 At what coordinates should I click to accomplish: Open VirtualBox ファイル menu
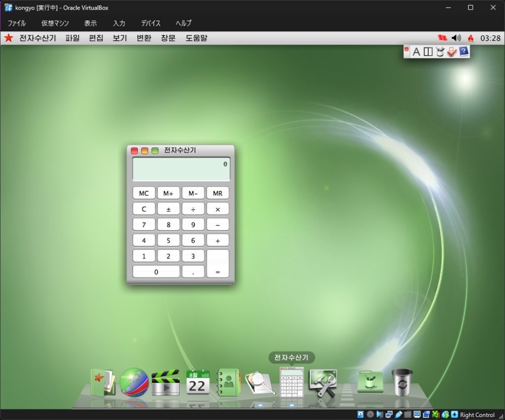click(x=17, y=23)
